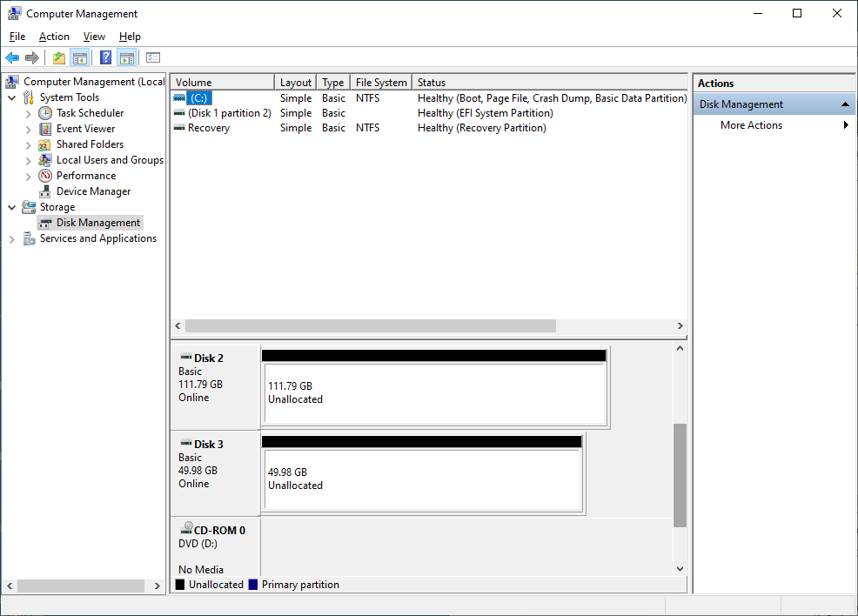
Task: Open the Action menu
Action: 54,36
